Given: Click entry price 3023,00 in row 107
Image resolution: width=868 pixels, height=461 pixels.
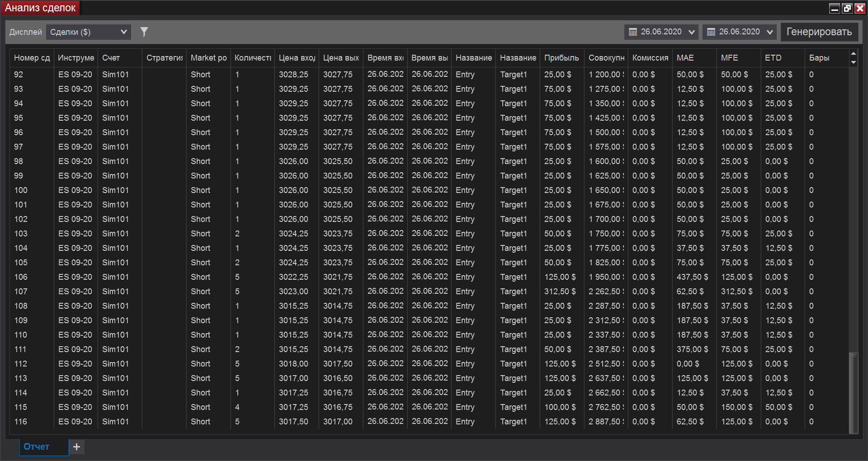Looking at the screenshot, I should [x=293, y=292].
